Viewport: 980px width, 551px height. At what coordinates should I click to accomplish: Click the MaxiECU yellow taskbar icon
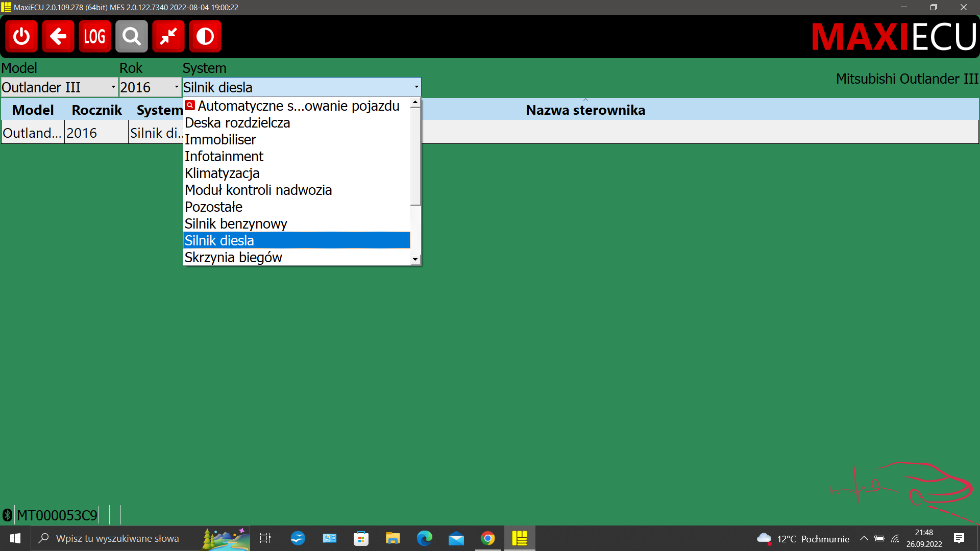click(520, 538)
